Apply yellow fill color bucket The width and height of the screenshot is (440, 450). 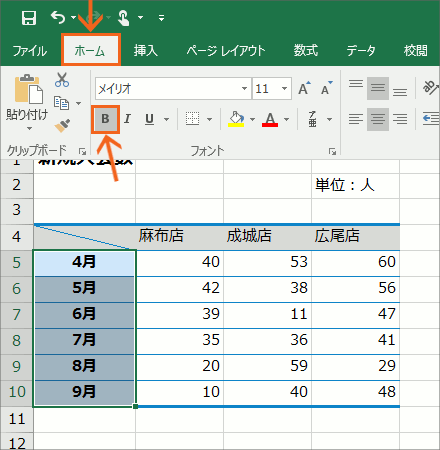tap(236, 119)
